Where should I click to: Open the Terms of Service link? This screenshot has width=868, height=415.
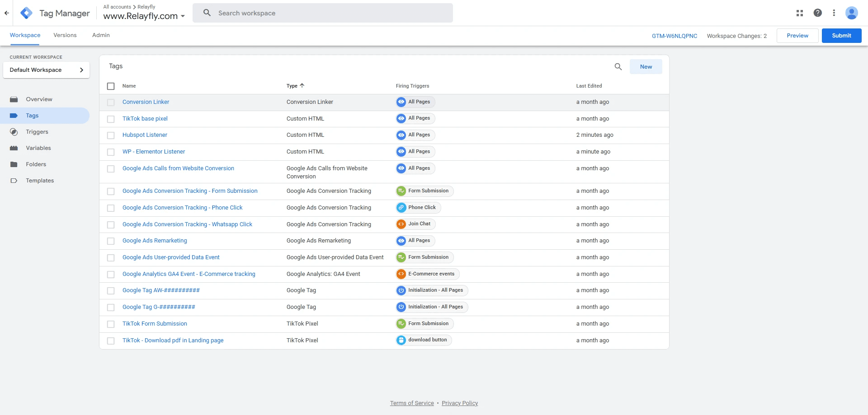(x=412, y=403)
